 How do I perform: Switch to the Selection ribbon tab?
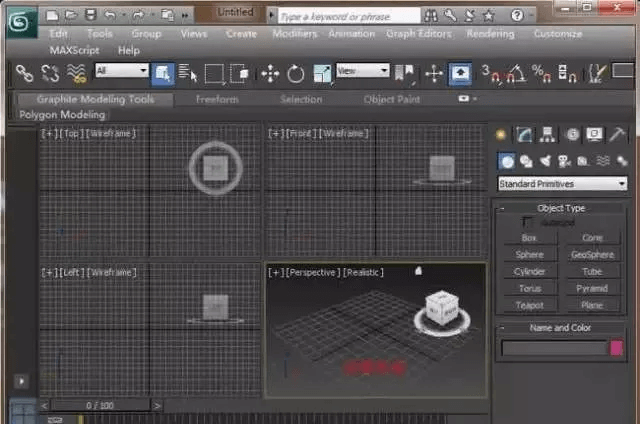point(301,99)
